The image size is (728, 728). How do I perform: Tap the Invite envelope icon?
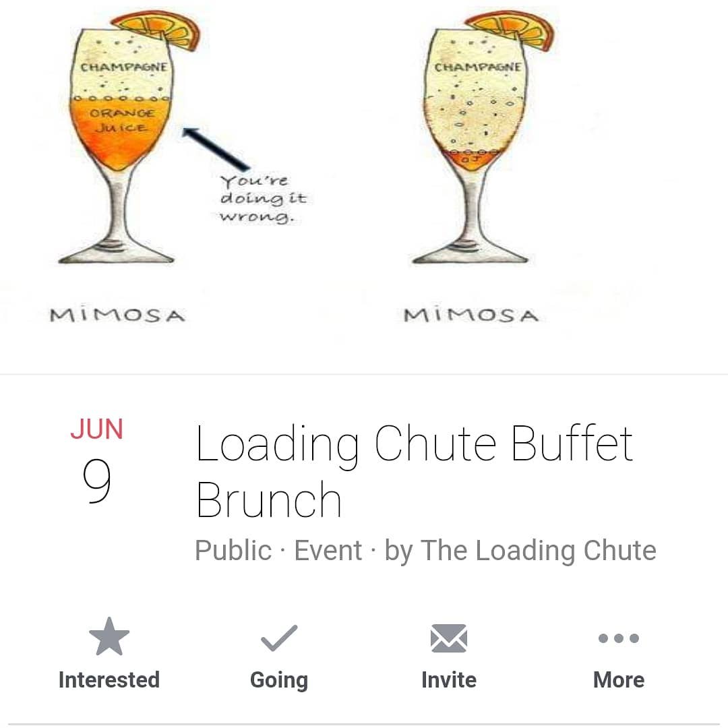(x=449, y=638)
